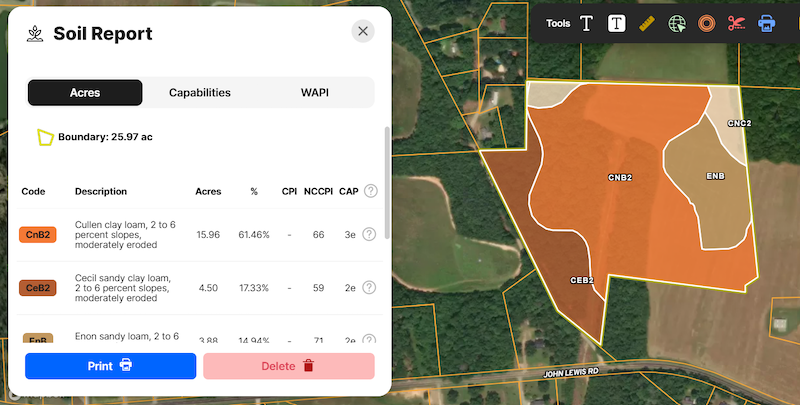Open help for the CnB2 soil row
The image size is (800, 405).
[369, 235]
